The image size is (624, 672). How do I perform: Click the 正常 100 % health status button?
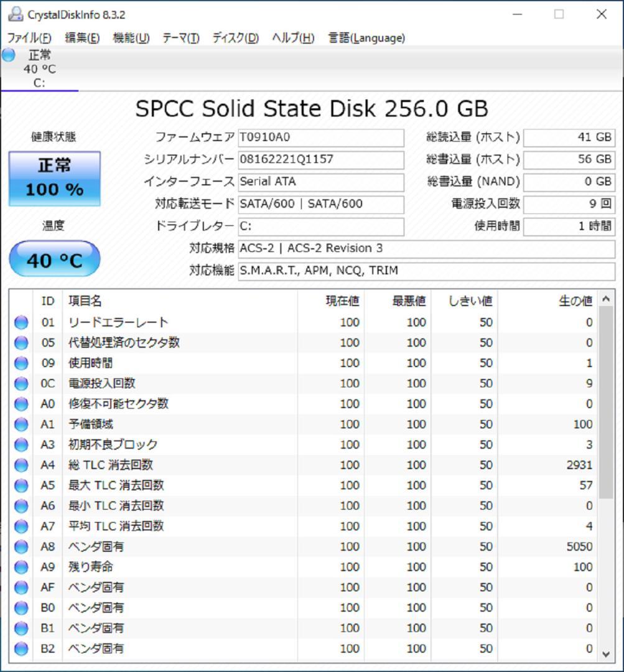pyautogui.click(x=54, y=179)
